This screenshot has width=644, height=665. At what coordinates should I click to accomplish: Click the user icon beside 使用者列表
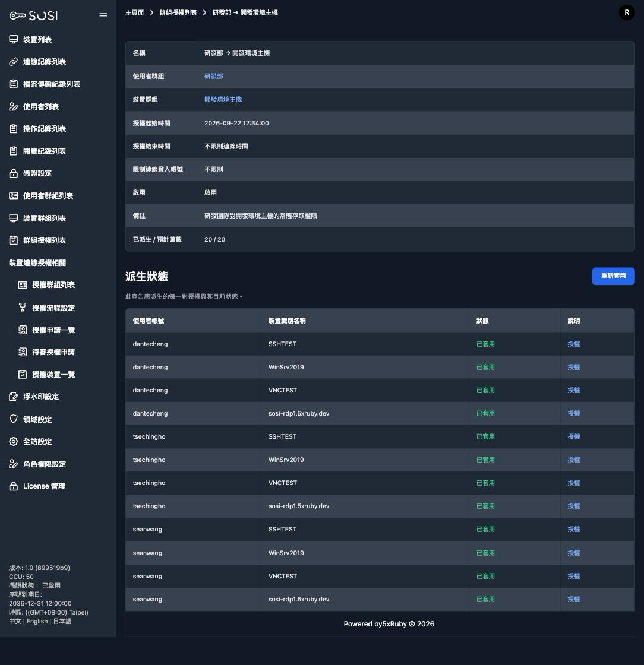tap(14, 106)
